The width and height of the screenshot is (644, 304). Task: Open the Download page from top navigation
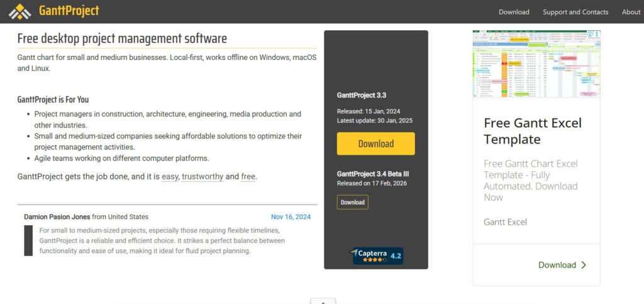tap(514, 12)
